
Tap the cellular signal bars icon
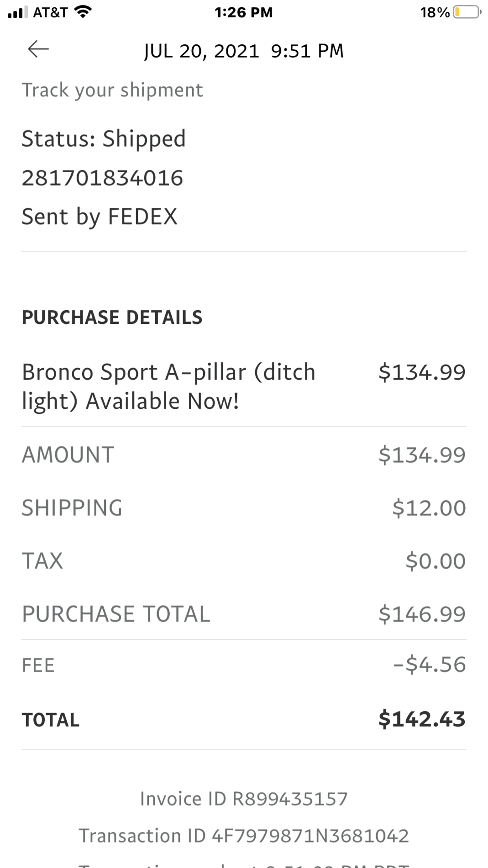[x=17, y=12]
